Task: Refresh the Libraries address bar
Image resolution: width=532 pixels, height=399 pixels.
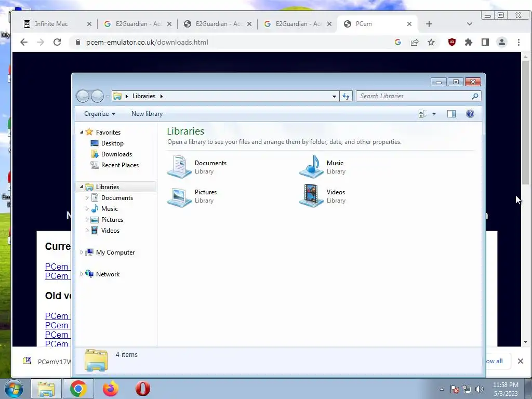Action: [x=345, y=96]
